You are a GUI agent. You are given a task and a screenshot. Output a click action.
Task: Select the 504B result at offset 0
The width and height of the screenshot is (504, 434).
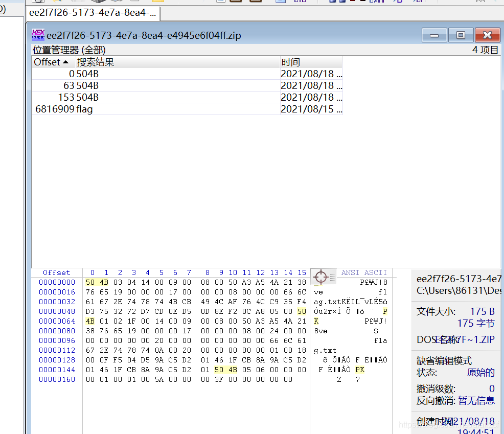click(188, 74)
